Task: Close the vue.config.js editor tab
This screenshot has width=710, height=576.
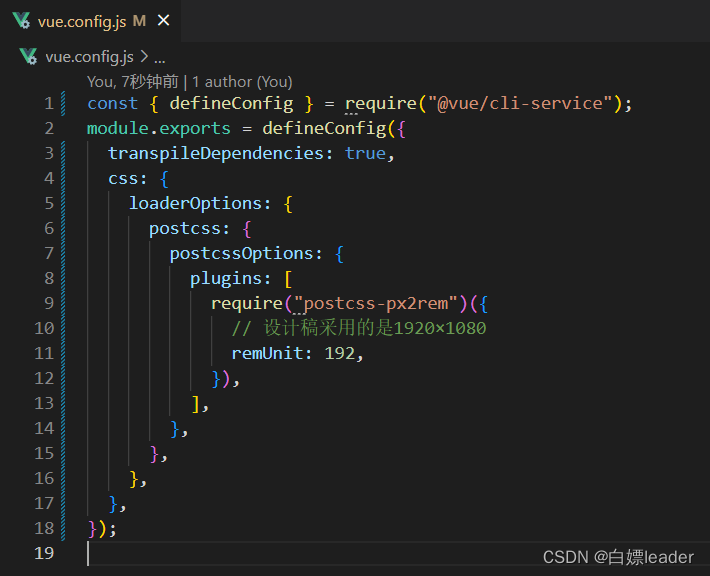Action: [x=163, y=20]
